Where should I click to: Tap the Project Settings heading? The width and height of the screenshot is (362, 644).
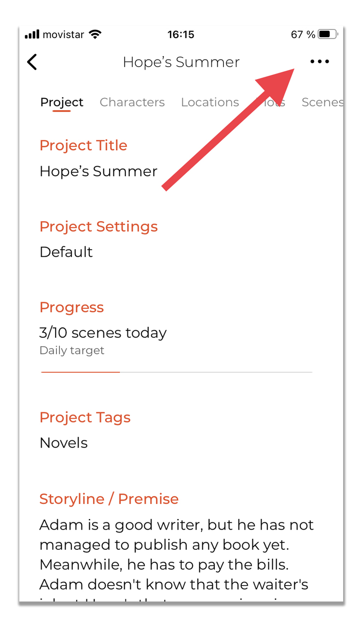click(x=98, y=226)
